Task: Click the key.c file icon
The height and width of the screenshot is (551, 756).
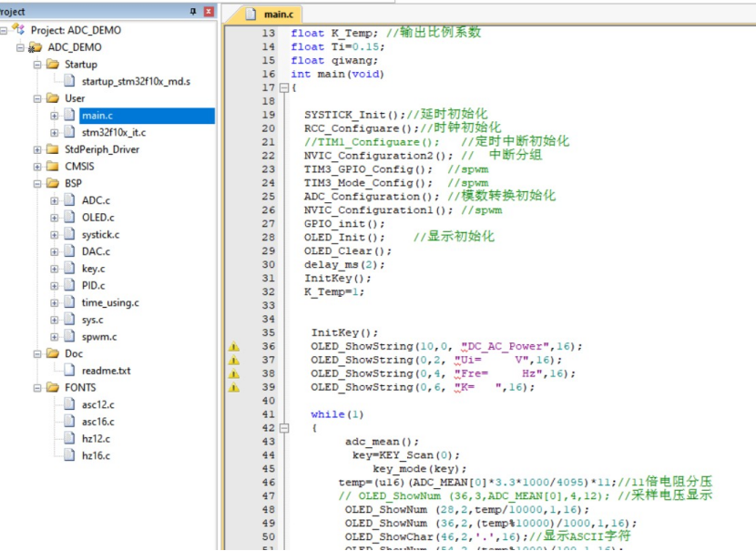Action: coord(69,268)
